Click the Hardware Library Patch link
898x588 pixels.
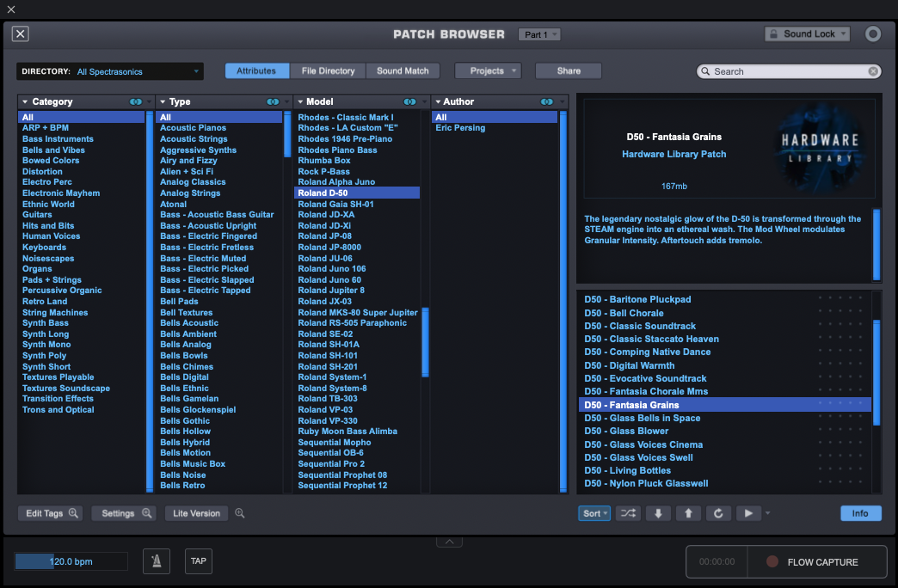[x=673, y=154]
